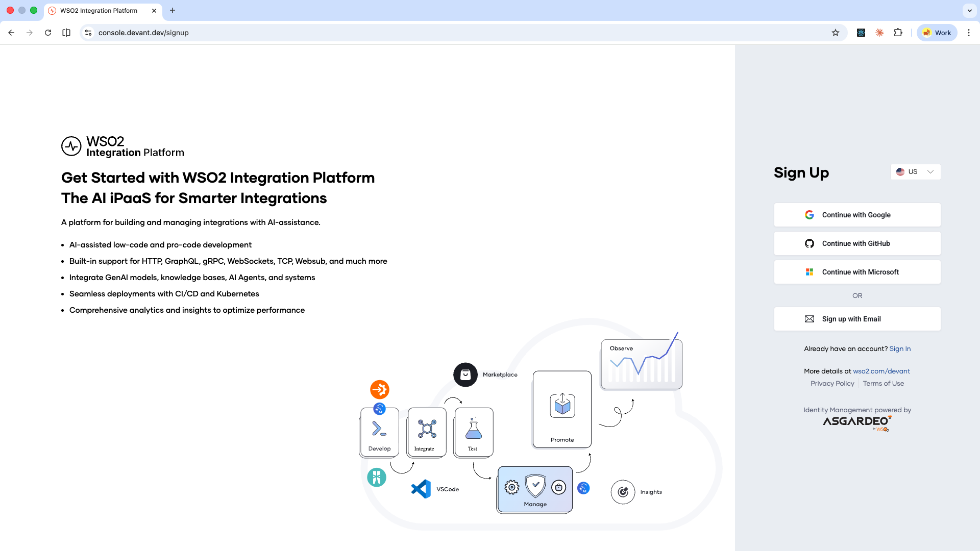Click the Manage shield icon

(x=535, y=486)
